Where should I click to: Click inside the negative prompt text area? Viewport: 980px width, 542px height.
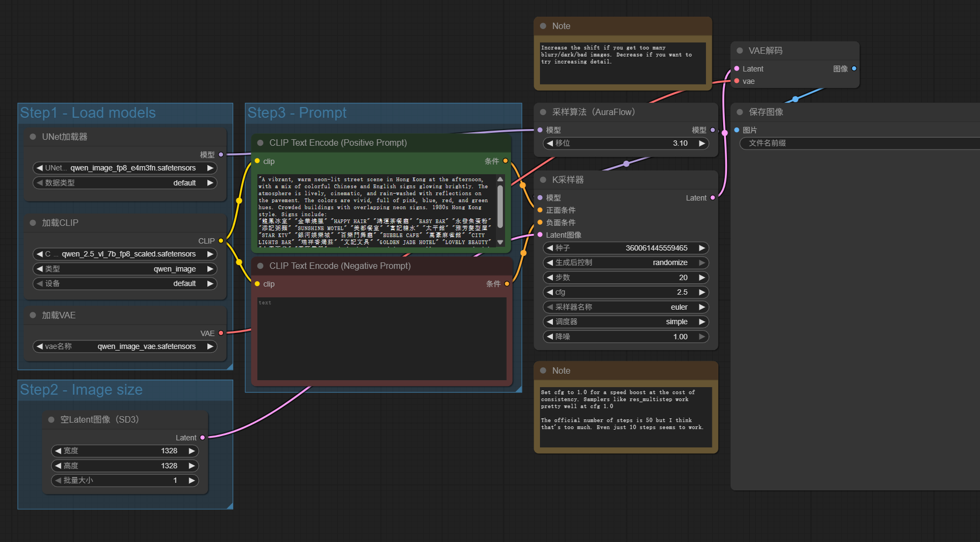(381, 339)
